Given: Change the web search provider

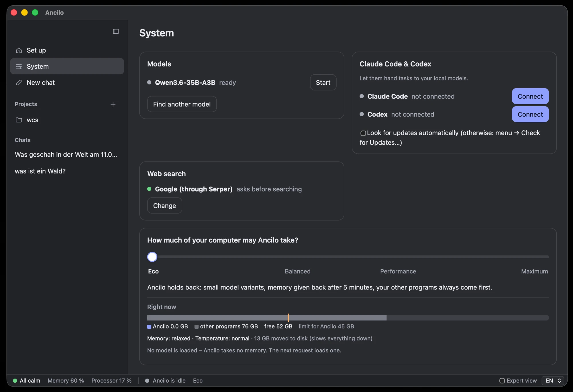Looking at the screenshot, I should [164, 206].
